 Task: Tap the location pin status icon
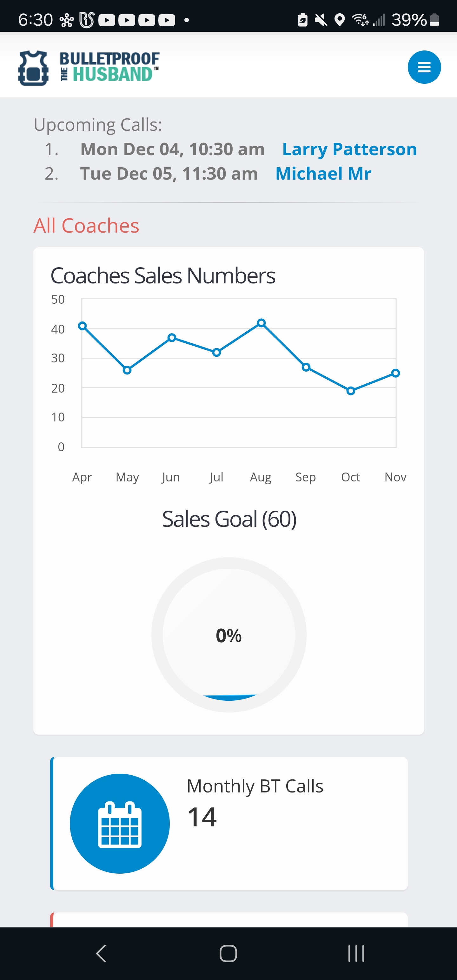click(340, 20)
